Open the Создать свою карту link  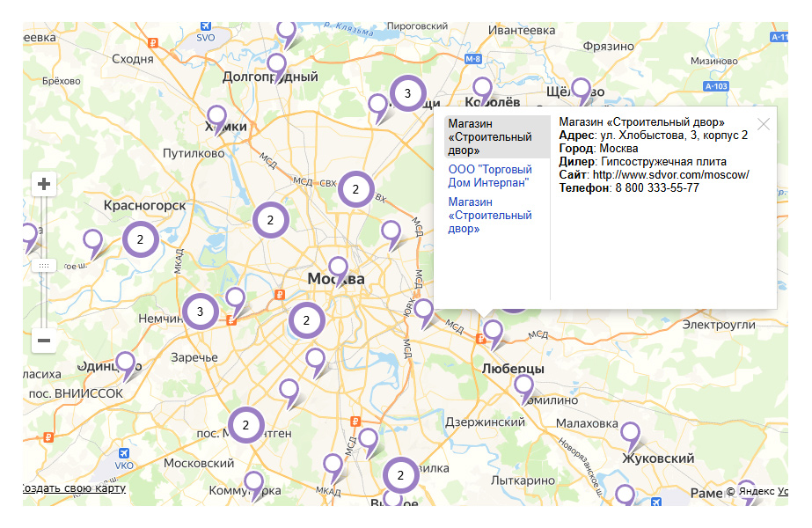coord(74,488)
